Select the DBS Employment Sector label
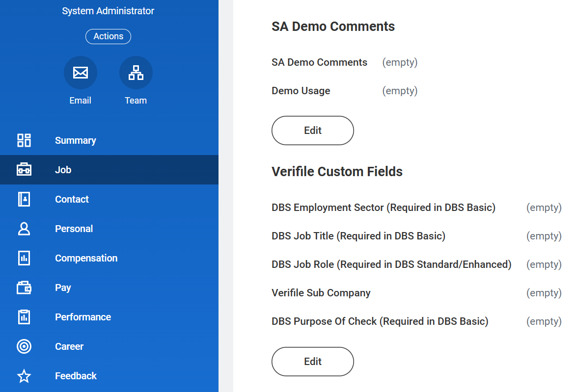Viewport: 576px width, 392px height. (x=384, y=208)
